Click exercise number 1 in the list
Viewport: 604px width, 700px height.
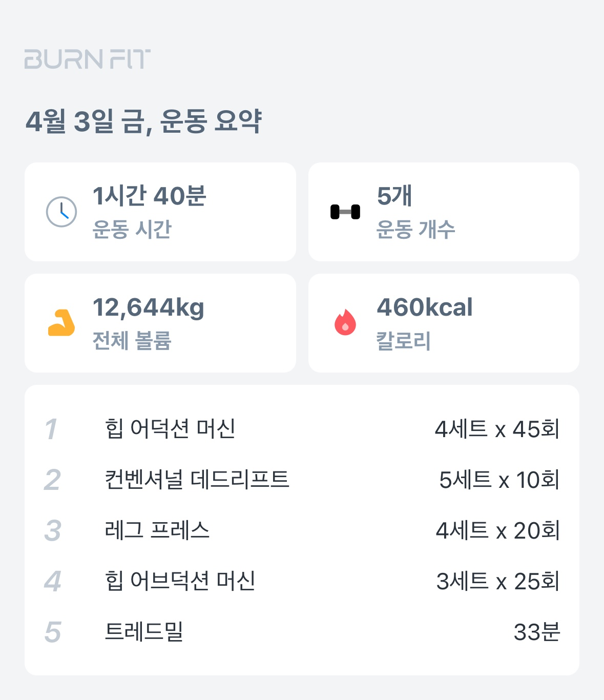point(51,429)
